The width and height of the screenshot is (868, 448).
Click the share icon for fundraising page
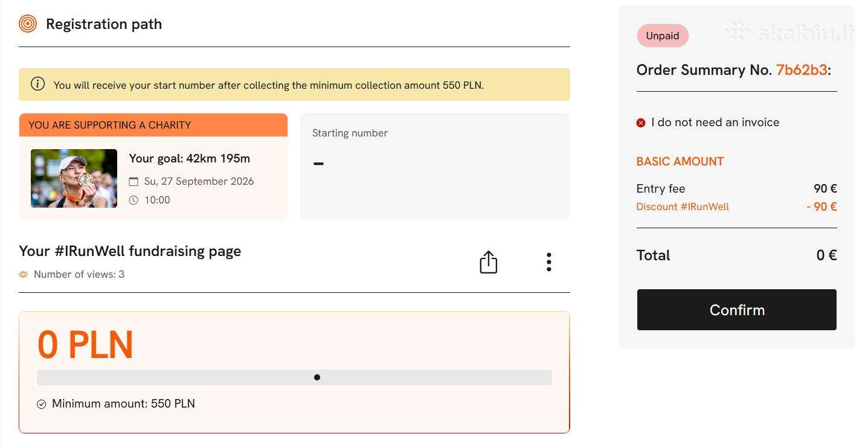pos(488,262)
